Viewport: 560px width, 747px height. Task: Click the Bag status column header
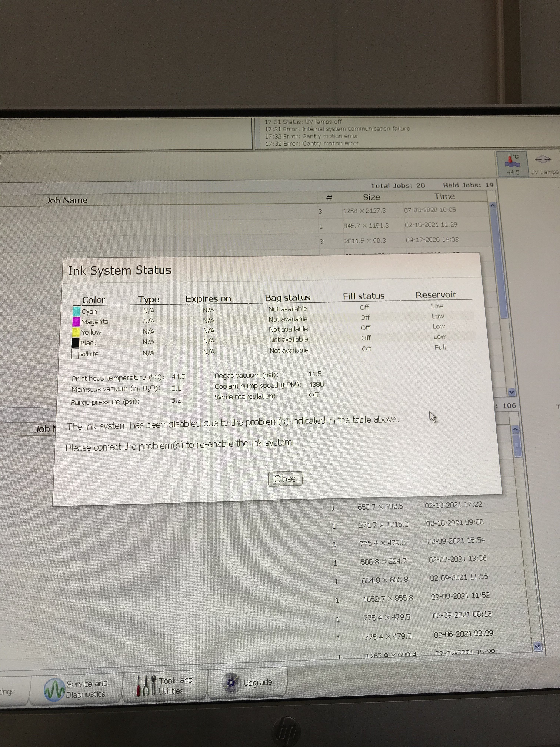287,298
